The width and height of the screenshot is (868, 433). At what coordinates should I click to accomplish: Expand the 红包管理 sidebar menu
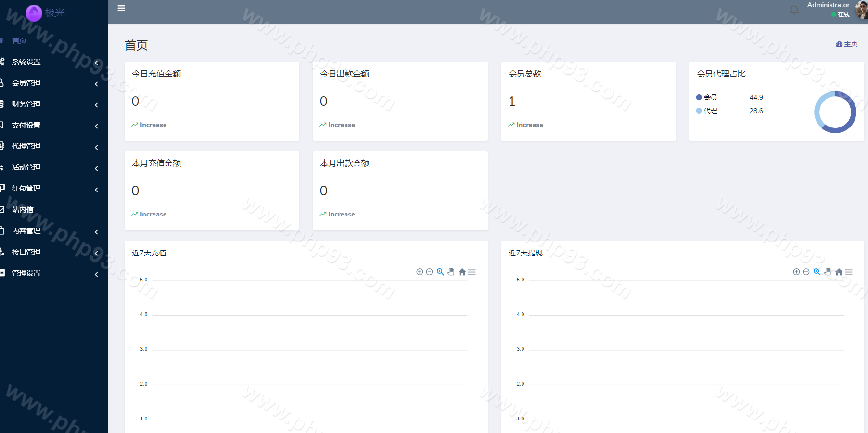(x=26, y=189)
